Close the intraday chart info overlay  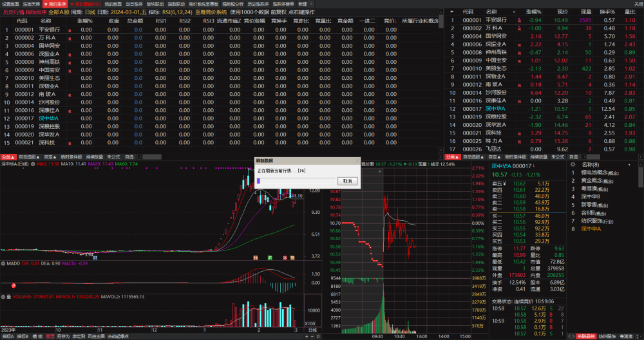(380, 171)
